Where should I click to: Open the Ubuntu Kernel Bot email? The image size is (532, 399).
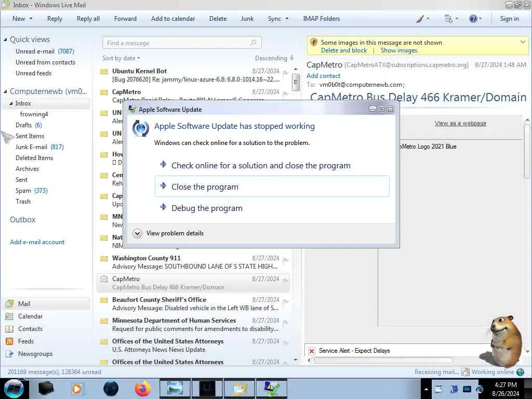pos(193,75)
